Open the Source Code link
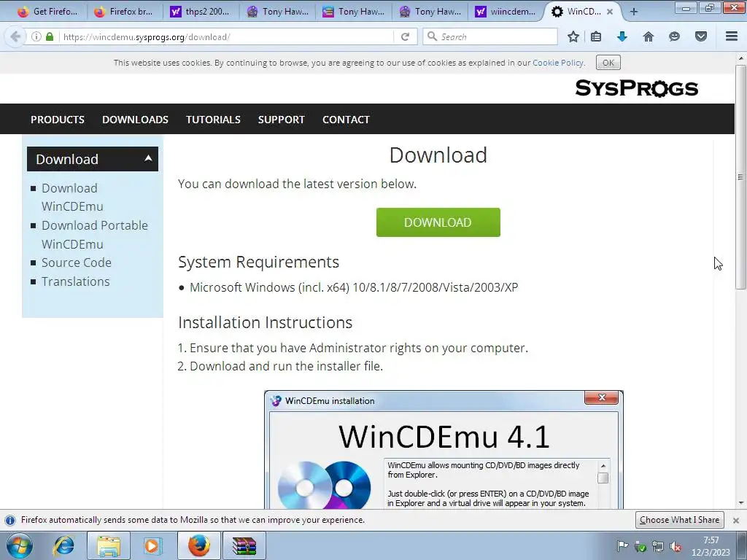The image size is (747, 560). tap(76, 262)
